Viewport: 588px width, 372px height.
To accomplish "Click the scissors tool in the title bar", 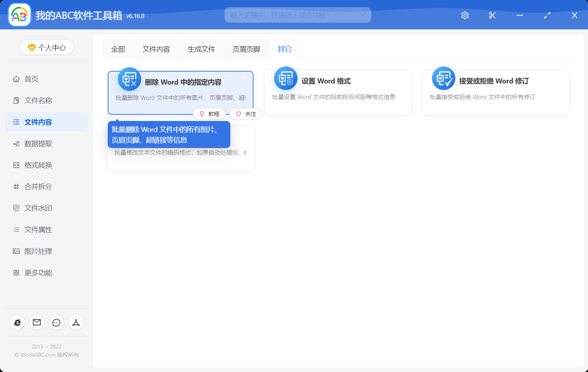I will point(492,15).
